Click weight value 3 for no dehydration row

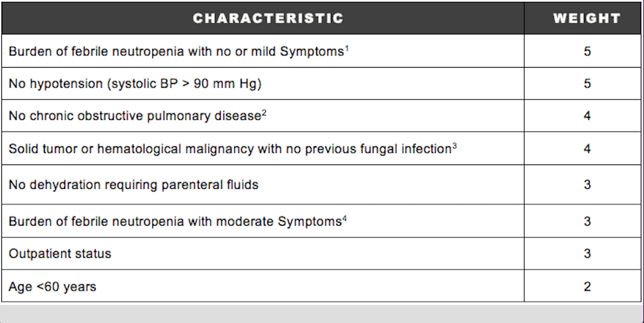click(587, 184)
